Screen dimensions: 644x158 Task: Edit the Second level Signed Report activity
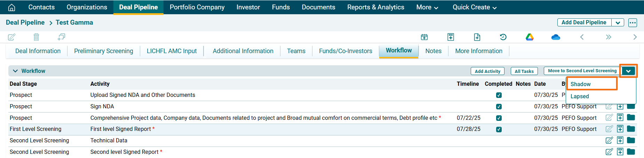609,152
